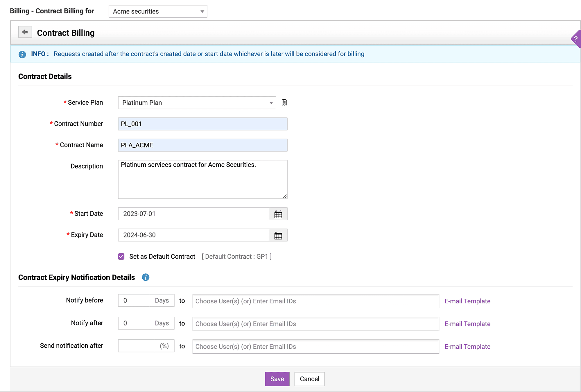Click the Contract Name field
The width and height of the screenshot is (581, 392).
(x=202, y=145)
